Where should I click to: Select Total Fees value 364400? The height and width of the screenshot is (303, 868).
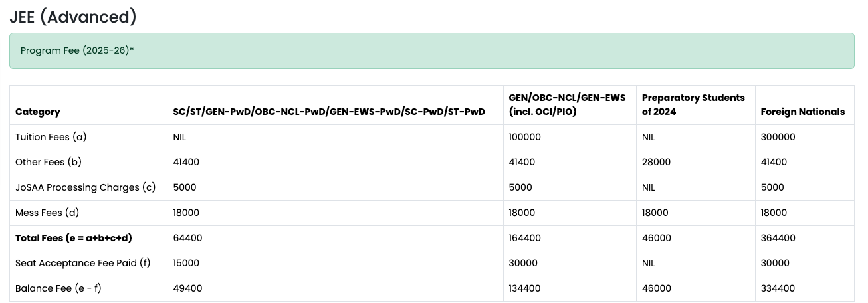click(778, 238)
